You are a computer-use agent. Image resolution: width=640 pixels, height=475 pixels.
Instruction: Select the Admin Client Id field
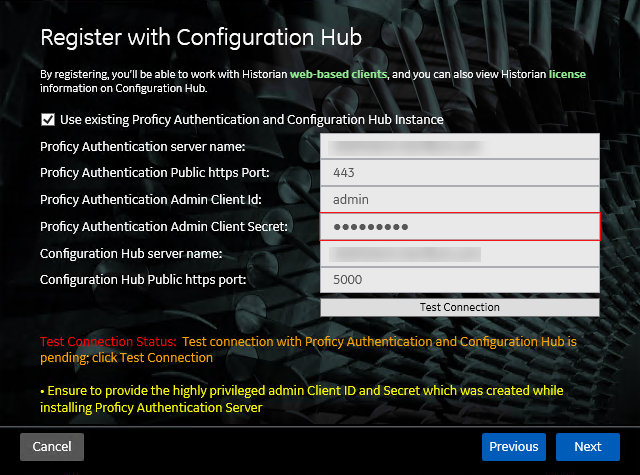pyautogui.click(x=460, y=200)
